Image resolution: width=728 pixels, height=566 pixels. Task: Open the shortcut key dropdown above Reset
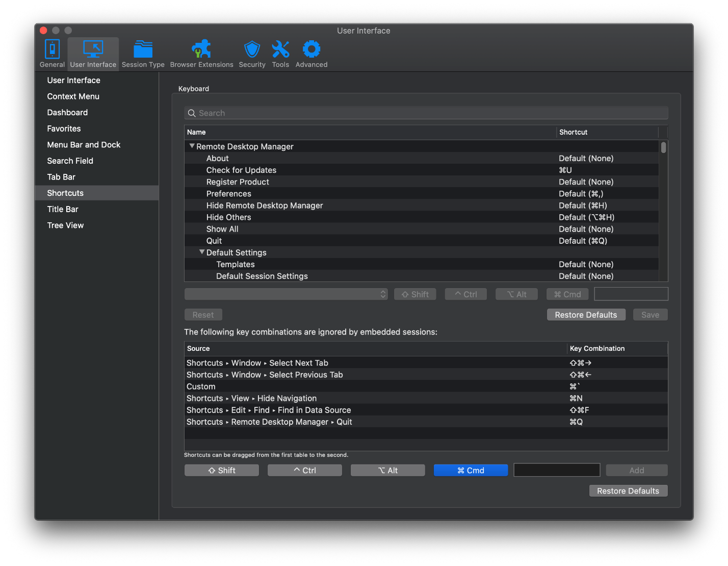(286, 294)
